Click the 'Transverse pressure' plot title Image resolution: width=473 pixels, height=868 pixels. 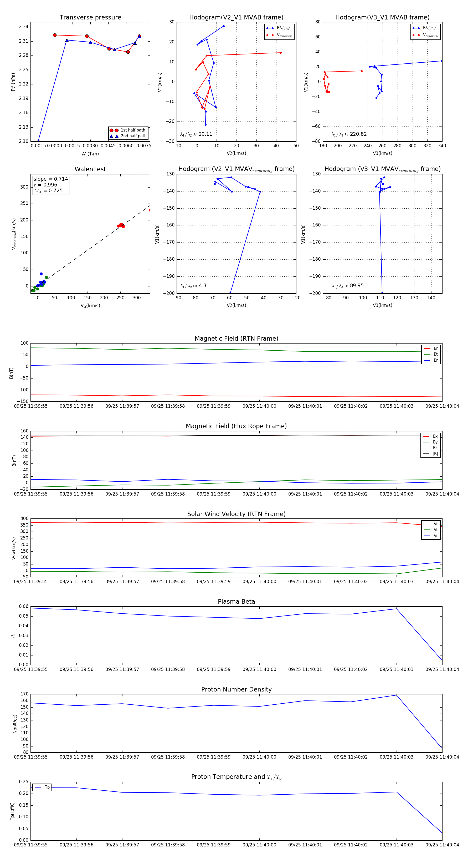[90, 18]
